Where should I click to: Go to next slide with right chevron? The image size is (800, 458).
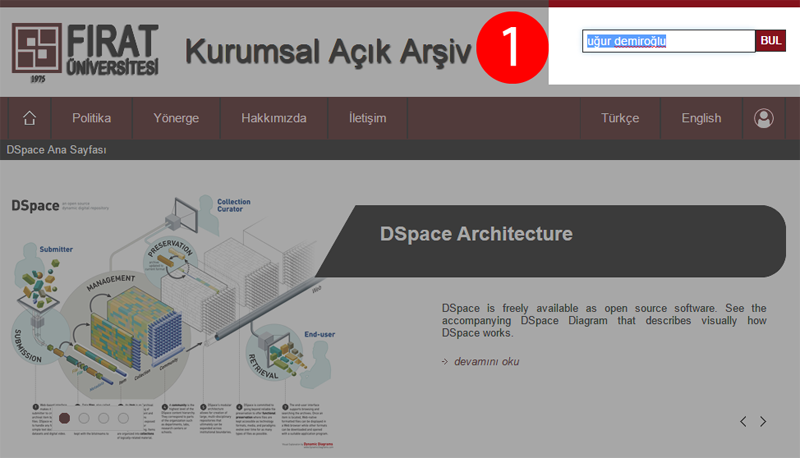click(763, 421)
